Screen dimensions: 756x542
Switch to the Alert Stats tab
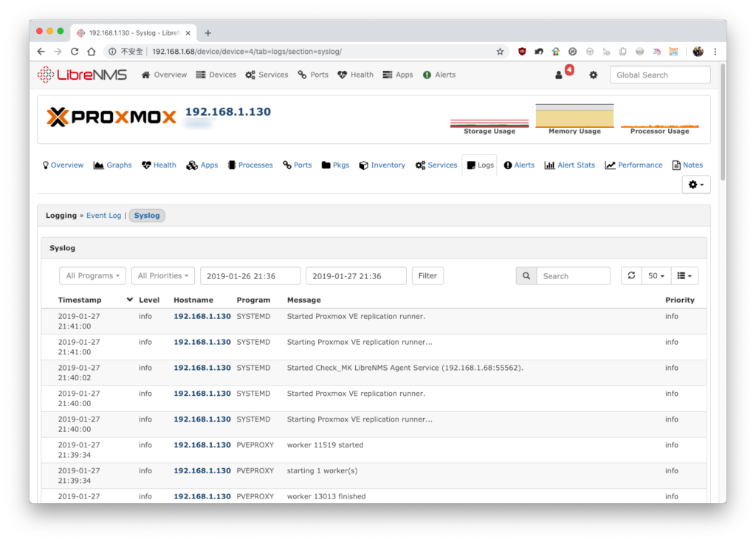[570, 165]
